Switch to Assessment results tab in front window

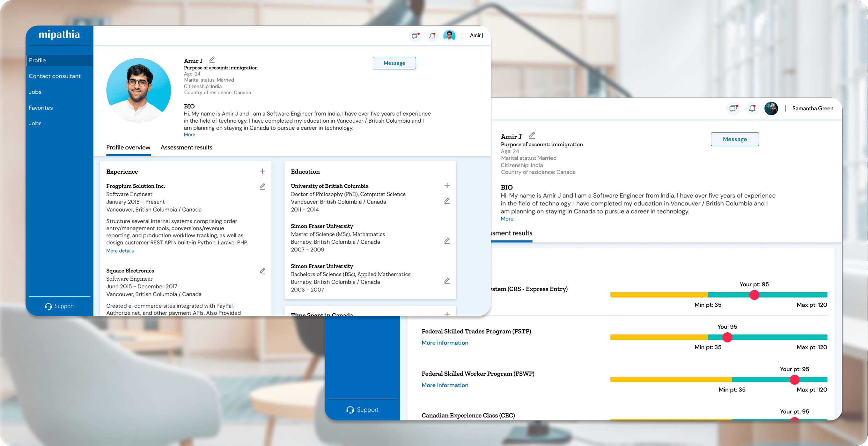tap(186, 147)
